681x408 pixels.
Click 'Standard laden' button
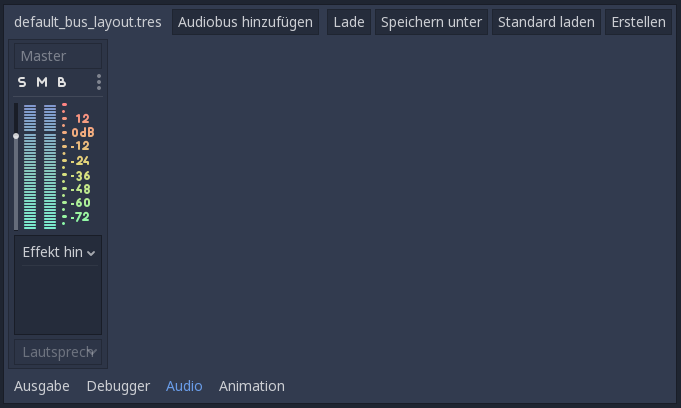[546, 22]
